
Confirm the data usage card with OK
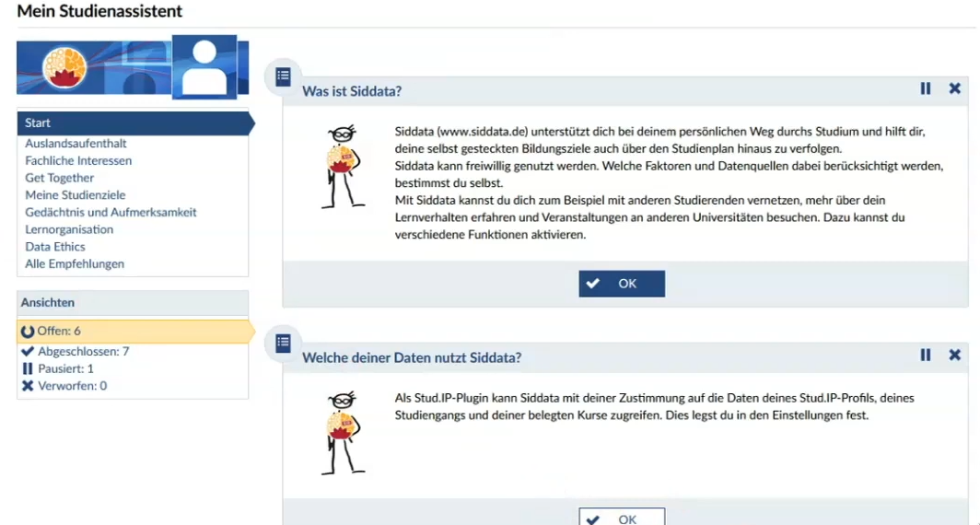pyautogui.click(x=622, y=518)
